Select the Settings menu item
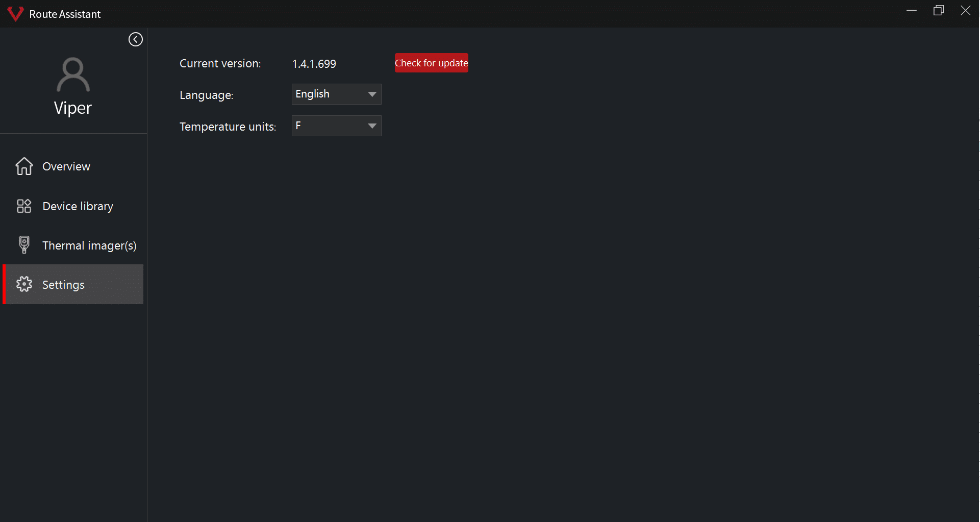The image size is (980, 522). (x=73, y=284)
